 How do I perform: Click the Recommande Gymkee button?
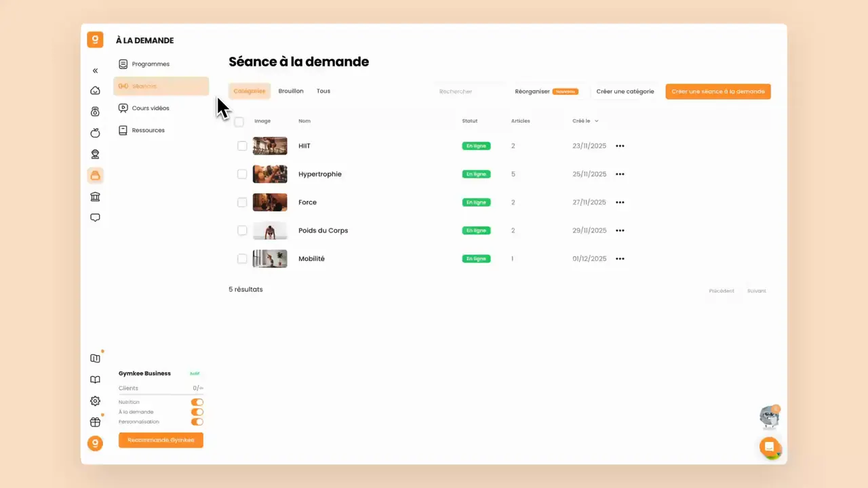(161, 440)
